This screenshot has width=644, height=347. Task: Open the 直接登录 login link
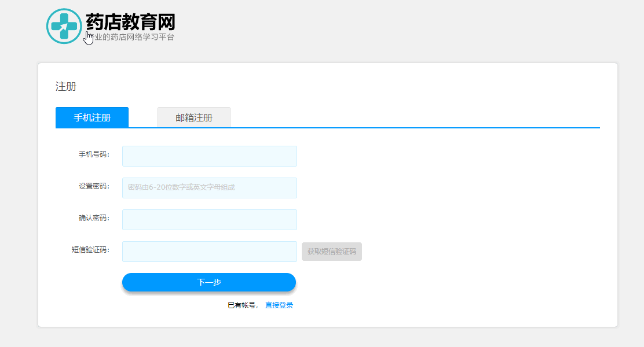[x=279, y=305]
